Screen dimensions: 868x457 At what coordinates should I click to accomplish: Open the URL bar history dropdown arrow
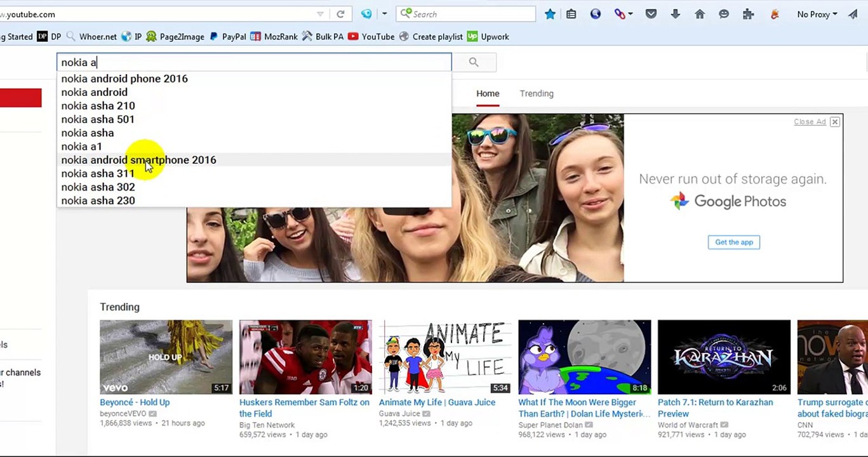click(321, 14)
